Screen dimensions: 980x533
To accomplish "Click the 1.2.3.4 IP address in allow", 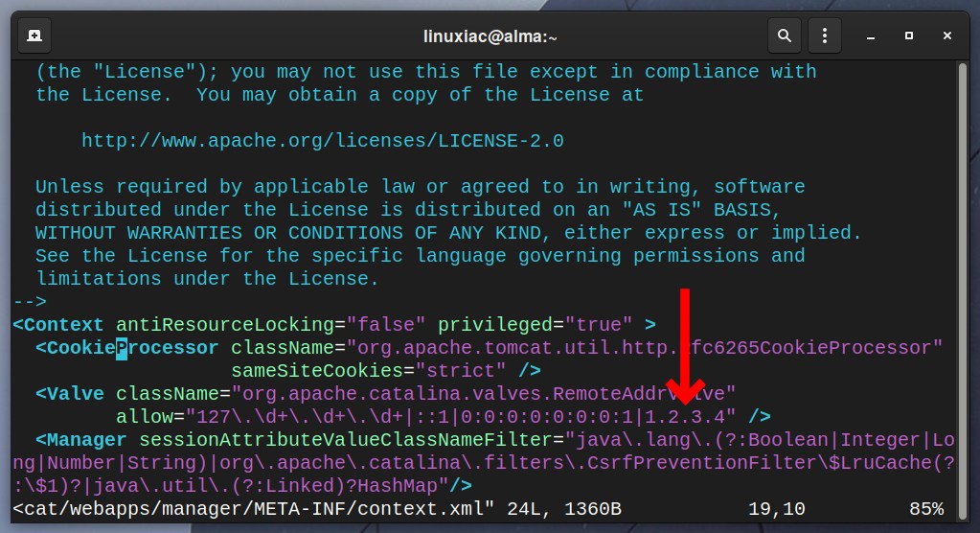I will tap(685, 417).
